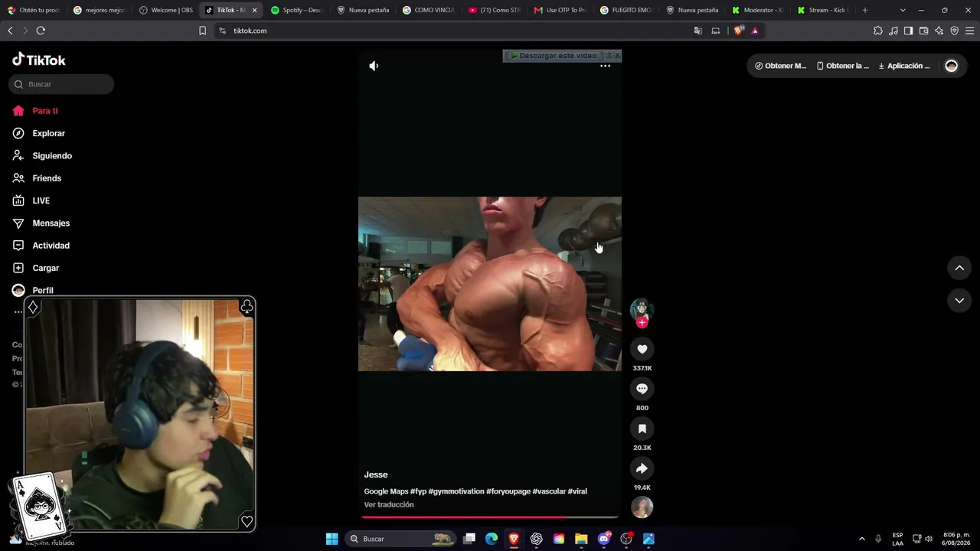The image size is (980, 551).
Task: Open the Brave Rewards triangle icon
Action: [x=755, y=31]
